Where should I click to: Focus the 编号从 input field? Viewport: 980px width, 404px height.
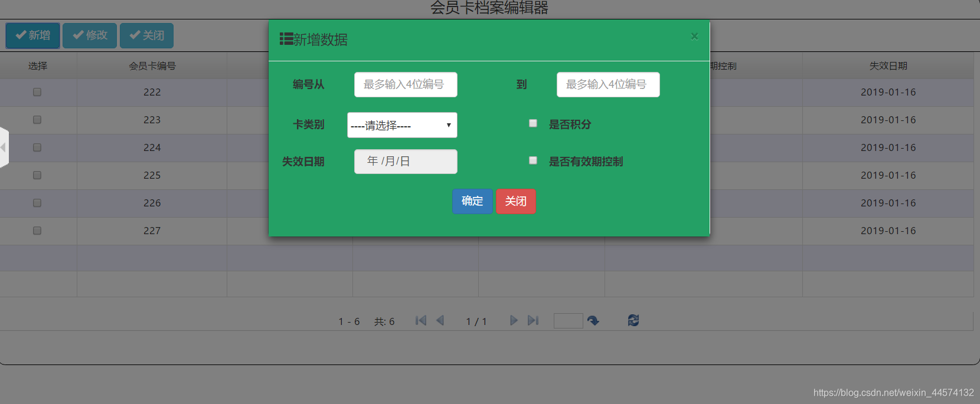pos(406,84)
